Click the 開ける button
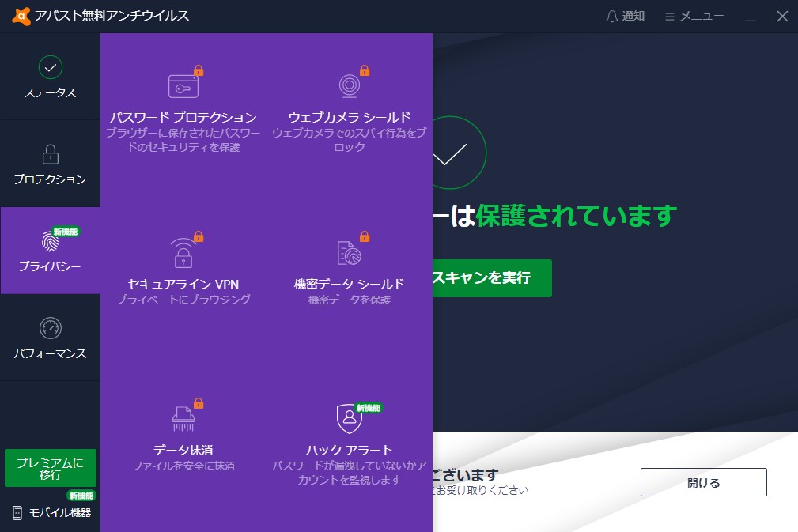 [702, 482]
